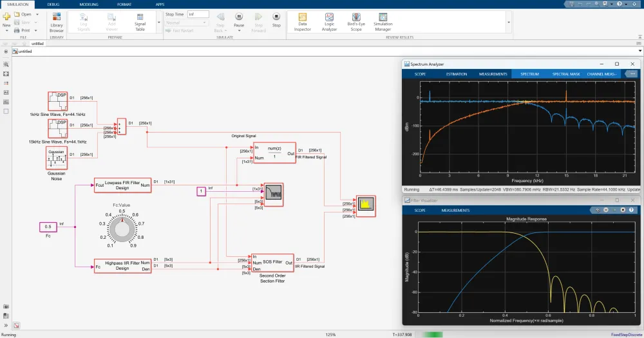
Task: Open the Bird's-Eye Scope
Action: 356,22
